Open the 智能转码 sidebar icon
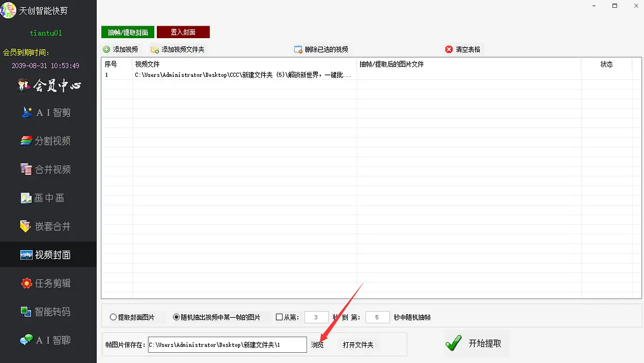644x363 pixels. [x=26, y=312]
